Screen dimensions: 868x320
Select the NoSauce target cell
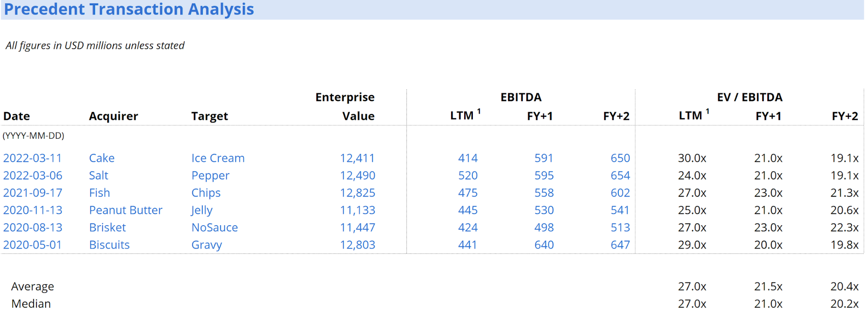coord(215,228)
